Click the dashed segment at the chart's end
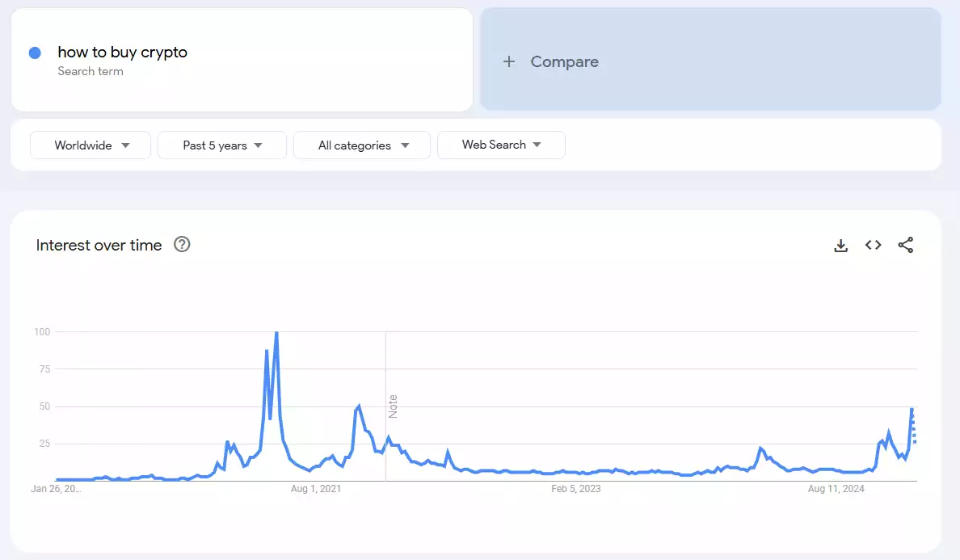 pyautogui.click(x=914, y=432)
